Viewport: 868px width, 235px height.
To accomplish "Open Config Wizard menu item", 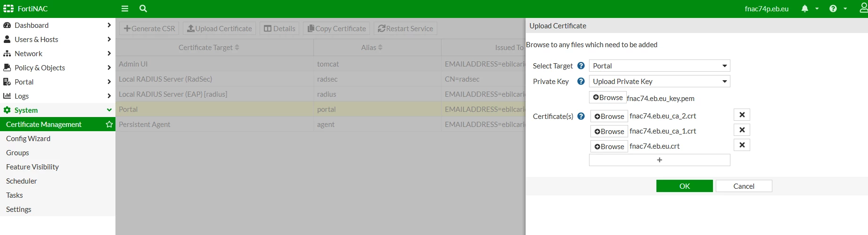I will click(57, 139).
